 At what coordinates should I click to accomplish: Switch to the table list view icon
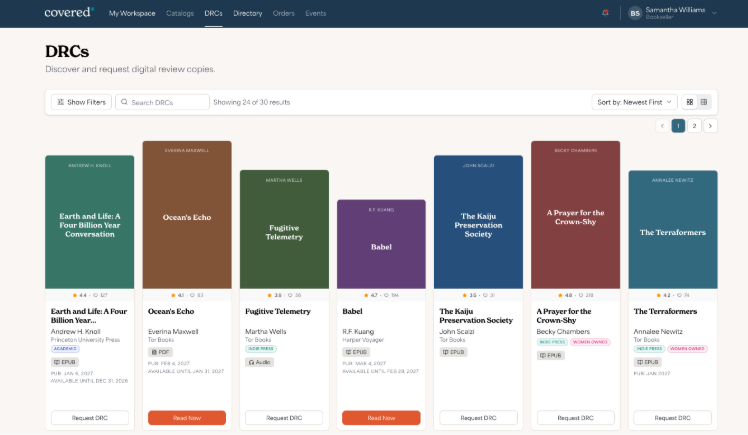coord(704,102)
